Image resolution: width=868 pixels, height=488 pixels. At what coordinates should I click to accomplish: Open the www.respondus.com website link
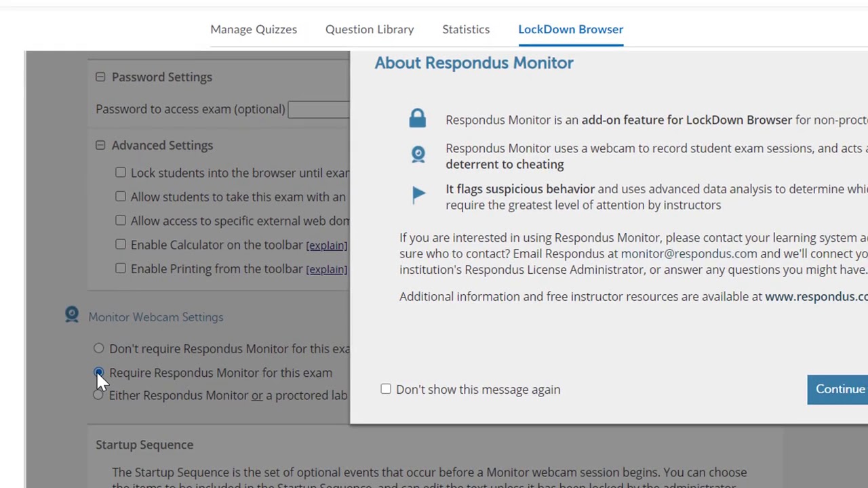pyautogui.click(x=816, y=296)
